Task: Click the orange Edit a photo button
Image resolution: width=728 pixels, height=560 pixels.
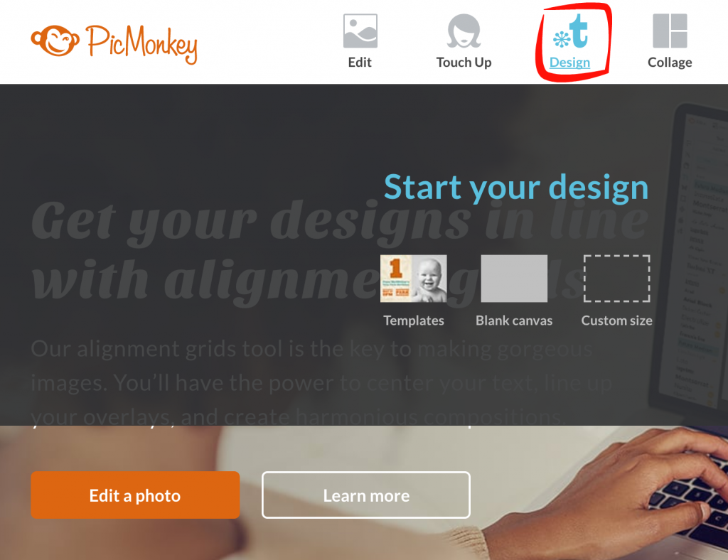Action: 135,495
